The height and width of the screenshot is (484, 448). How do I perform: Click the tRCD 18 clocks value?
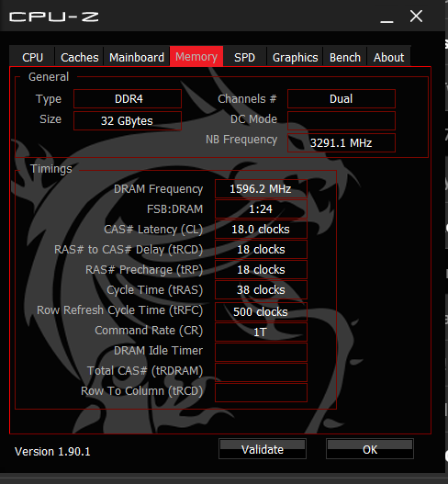261,250
